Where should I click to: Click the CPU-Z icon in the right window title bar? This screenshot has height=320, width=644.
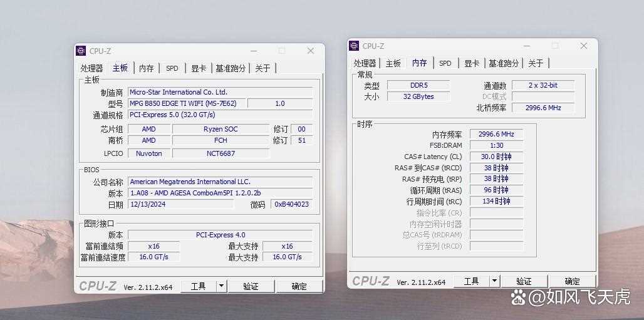[x=353, y=46]
